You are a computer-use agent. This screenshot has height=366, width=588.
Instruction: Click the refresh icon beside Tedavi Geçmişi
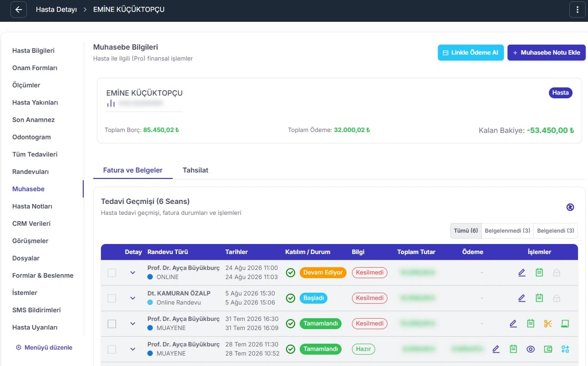pos(570,207)
